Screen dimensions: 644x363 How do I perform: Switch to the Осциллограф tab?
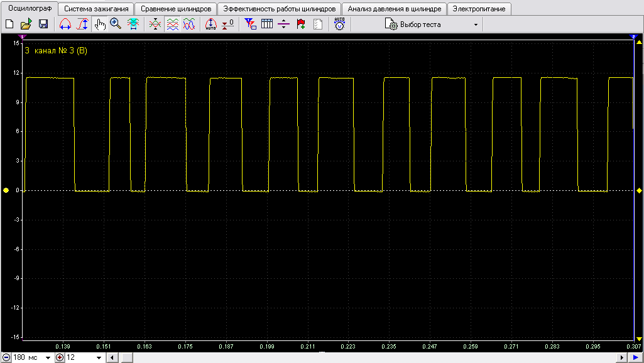[x=30, y=8]
